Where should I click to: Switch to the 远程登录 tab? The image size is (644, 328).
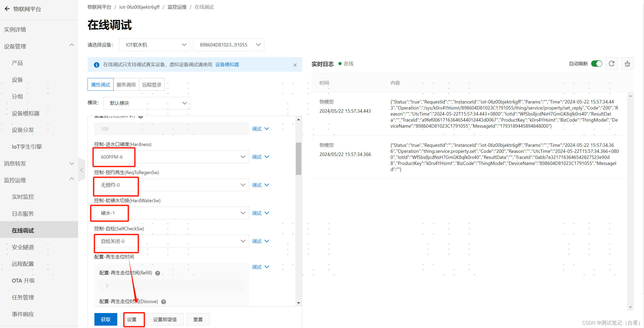(152, 85)
